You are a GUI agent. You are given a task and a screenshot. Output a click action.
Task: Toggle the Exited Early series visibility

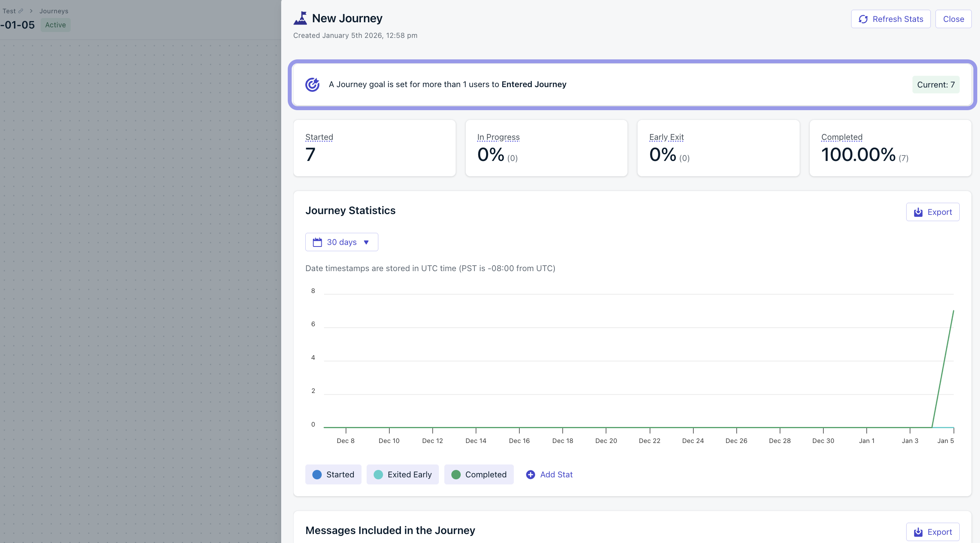pyautogui.click(x=402, y=474)
